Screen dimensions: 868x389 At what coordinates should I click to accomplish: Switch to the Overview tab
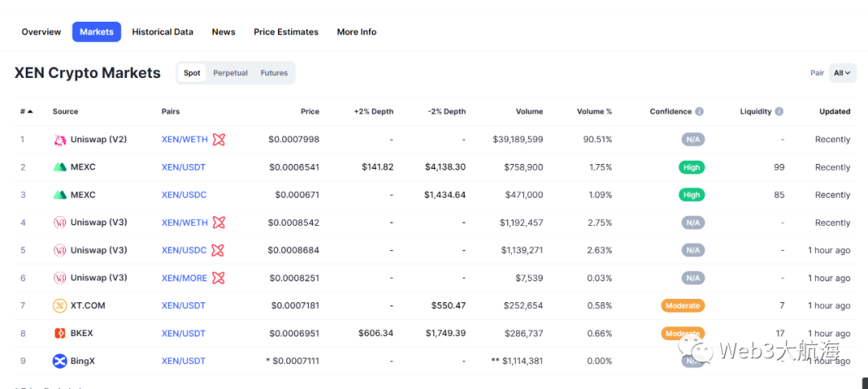[42, 31]
